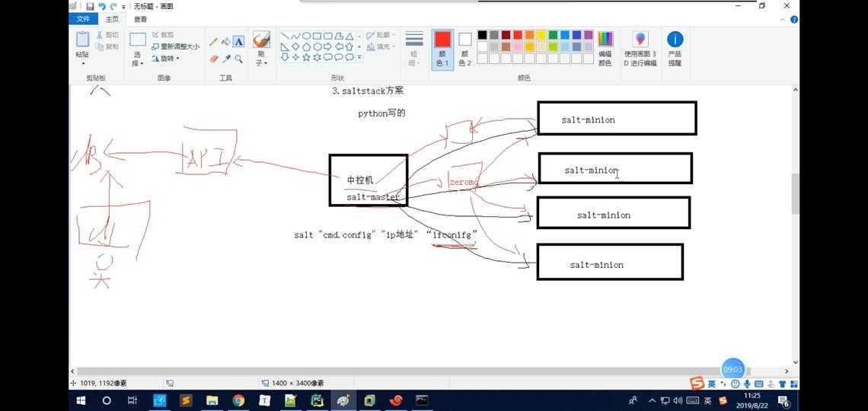Switch to the View (查看) tab
The height and width of the screenshot is (411, 868).
coord(141,19)
